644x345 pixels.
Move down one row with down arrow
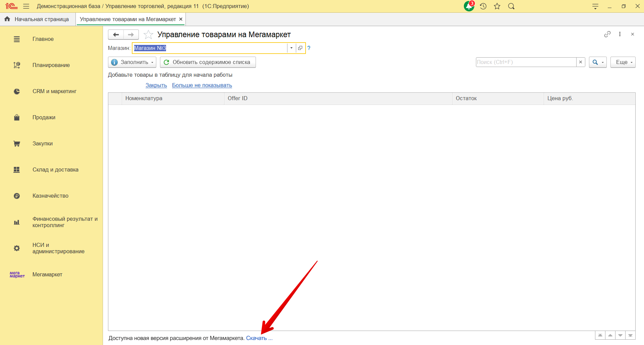tap(620, 335)
